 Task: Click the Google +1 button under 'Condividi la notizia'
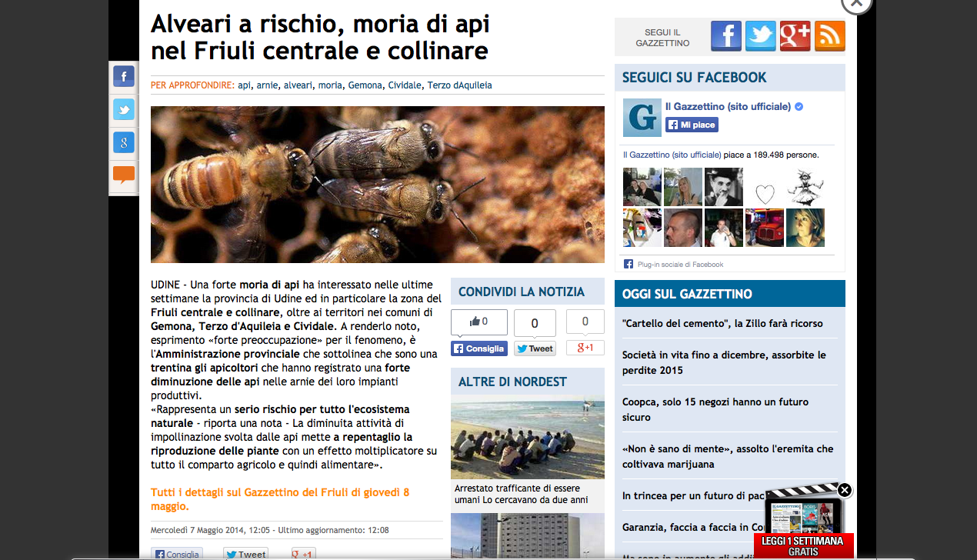tap(585, 348)
